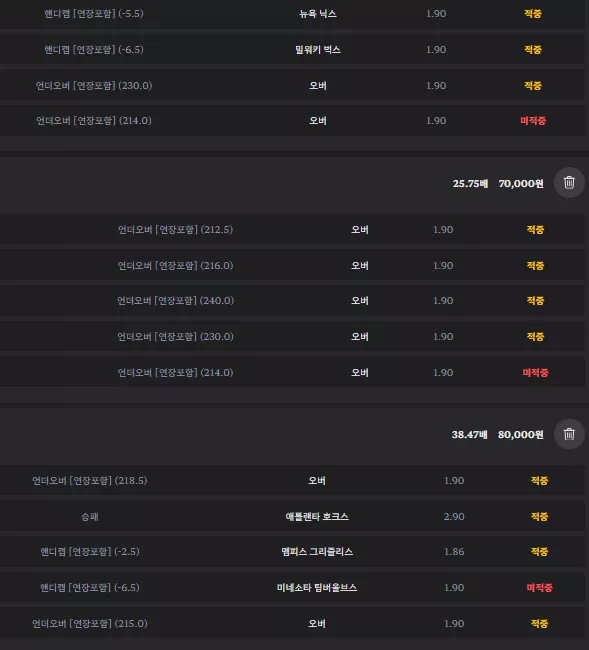This screenshot has height=650, width=589.
Task: Click the 70,000원 bet amount
Action: tap(521, 183)
